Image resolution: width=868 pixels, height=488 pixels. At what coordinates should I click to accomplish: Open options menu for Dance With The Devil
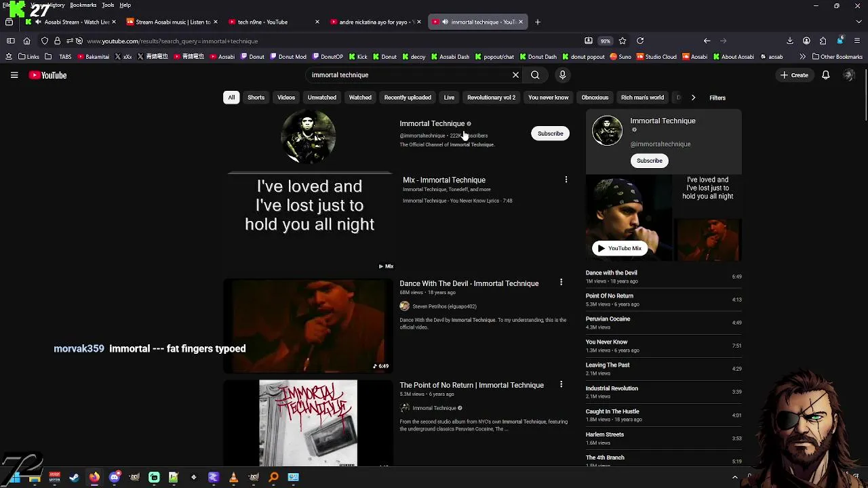click(561, 282)
